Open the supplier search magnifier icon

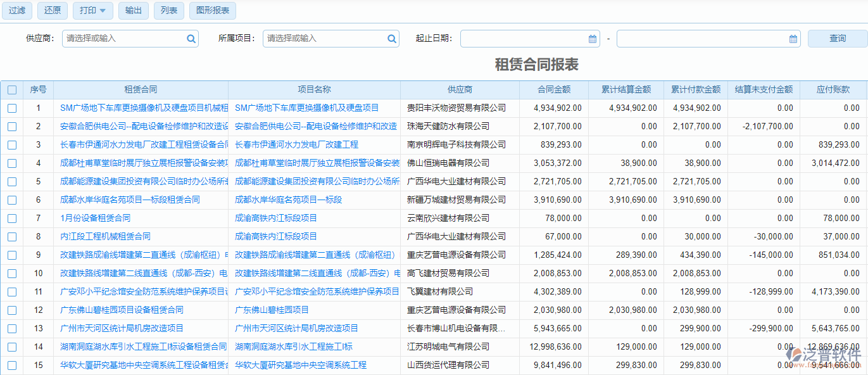tap(191, 38)
